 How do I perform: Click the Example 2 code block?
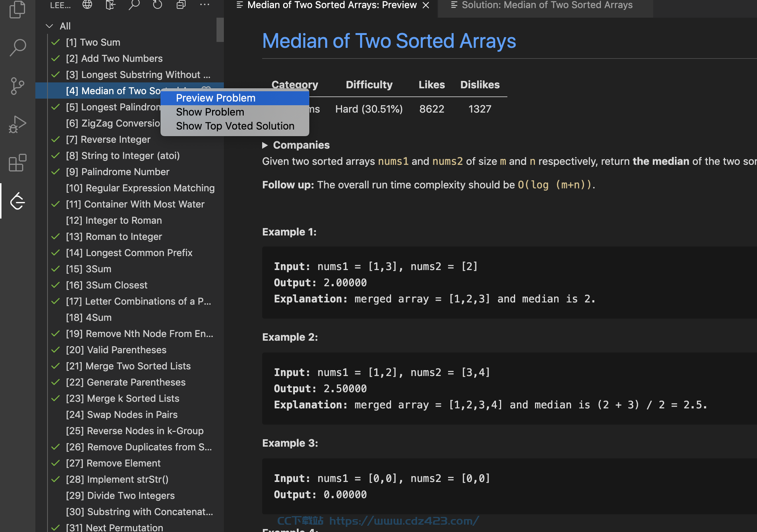[510, 389]
